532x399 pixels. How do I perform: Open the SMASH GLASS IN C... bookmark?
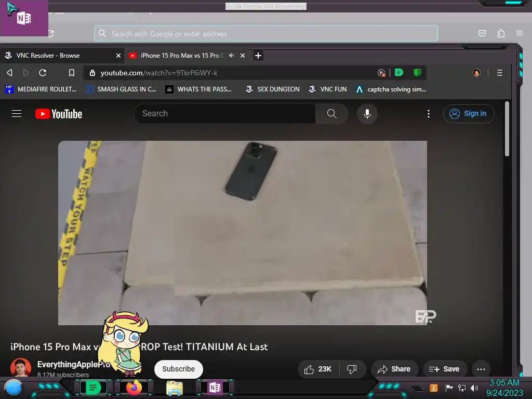pyautogui.click(x=121, y=89)
